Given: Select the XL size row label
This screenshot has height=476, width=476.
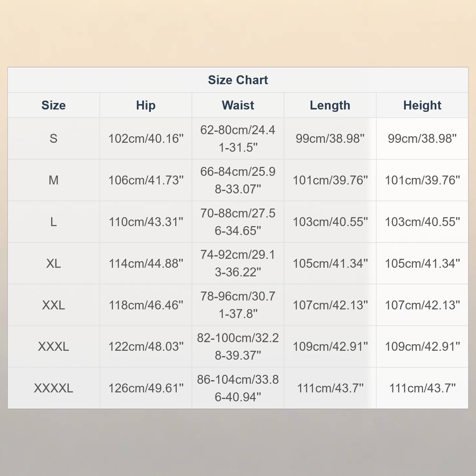Looking at the screenshot, I should 54,264.
